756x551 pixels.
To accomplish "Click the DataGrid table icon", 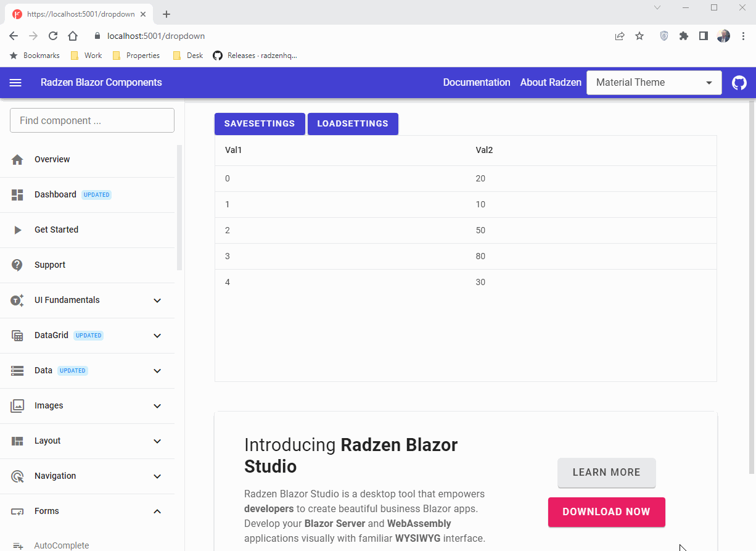I will point(17,336).
